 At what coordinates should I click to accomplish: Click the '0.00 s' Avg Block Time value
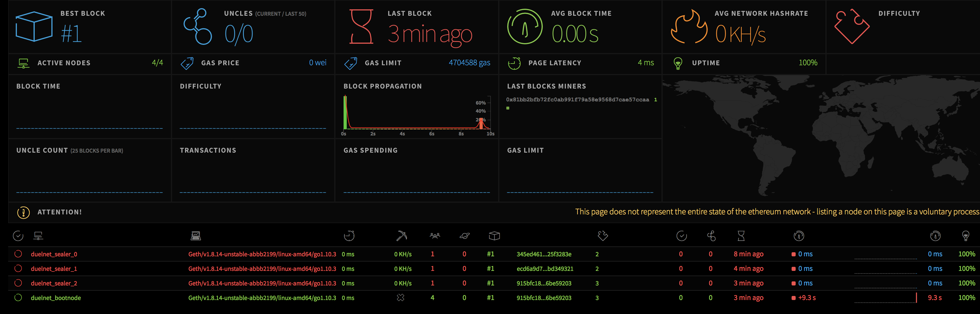[x=575, y=34]
